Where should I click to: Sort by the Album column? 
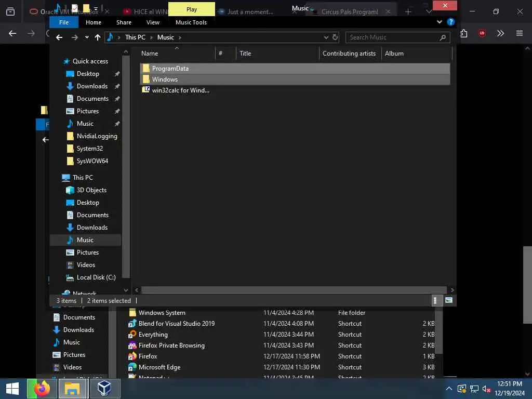tap(417, 54)
